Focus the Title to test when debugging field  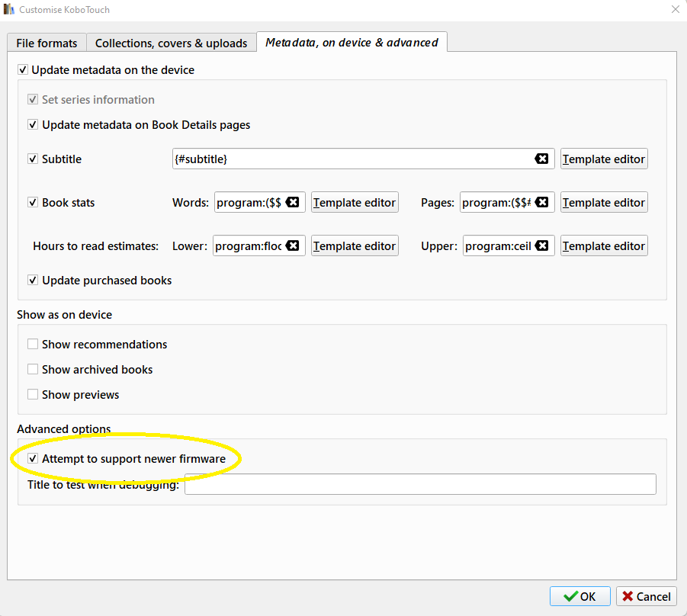pos(420,483)
